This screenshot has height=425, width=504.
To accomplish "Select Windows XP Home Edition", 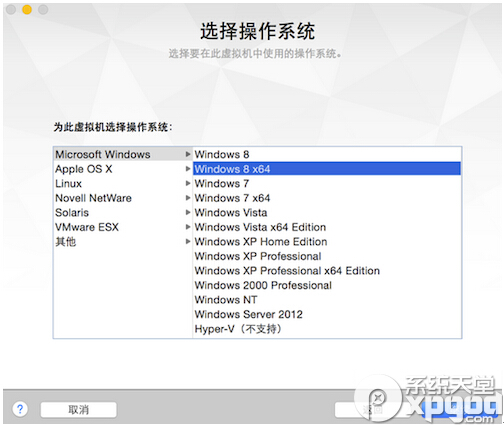I will [x=327, y=241].
